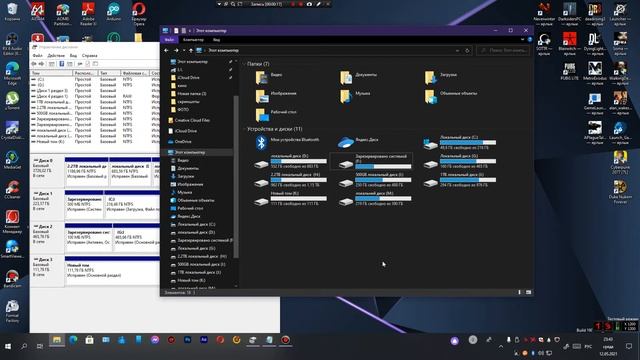Viewport: 640px width, 360px height.
Task: Switch Explorer to large thumbnails view mode
Action: click(x=529, y=292)
